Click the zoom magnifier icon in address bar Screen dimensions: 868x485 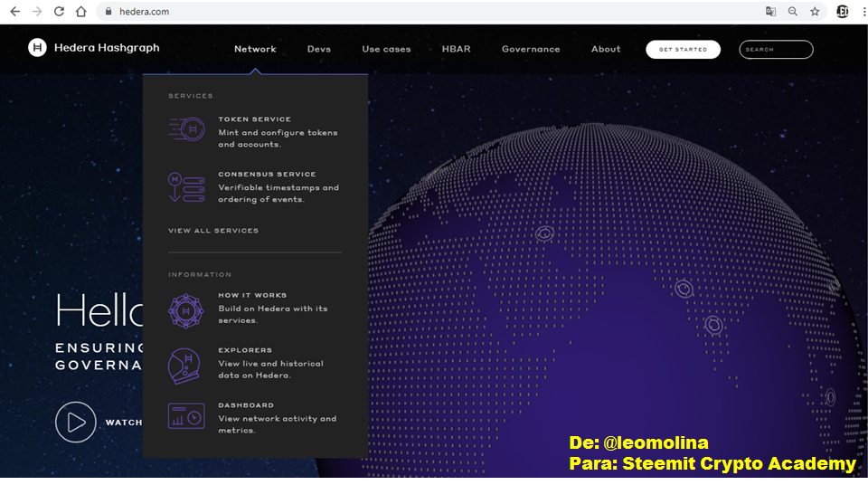(x=793, y=11)
